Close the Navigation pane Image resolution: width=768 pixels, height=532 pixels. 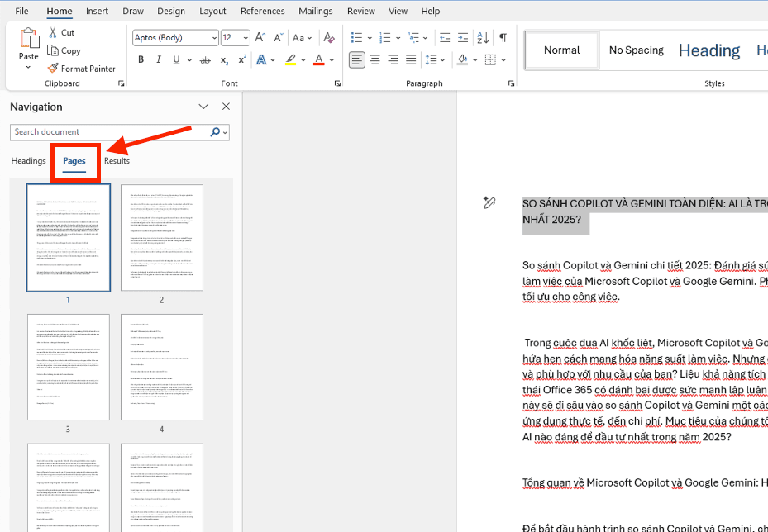[x=226, y=107]
